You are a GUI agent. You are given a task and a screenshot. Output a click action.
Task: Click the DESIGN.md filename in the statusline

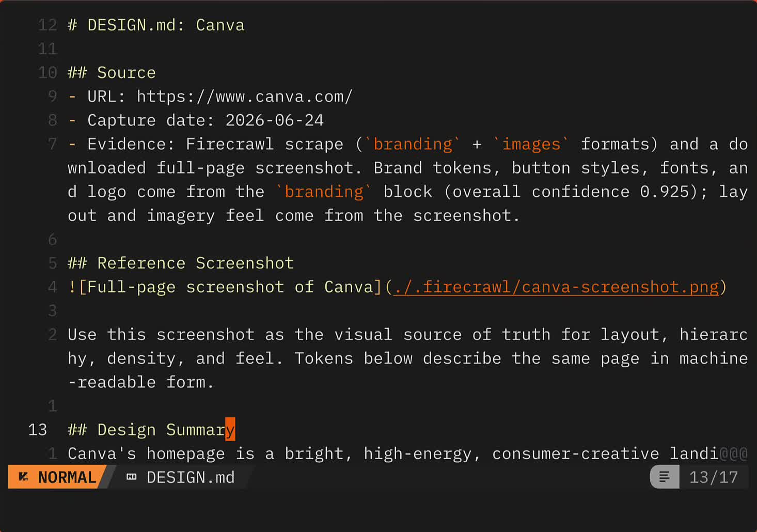[191, 477]
